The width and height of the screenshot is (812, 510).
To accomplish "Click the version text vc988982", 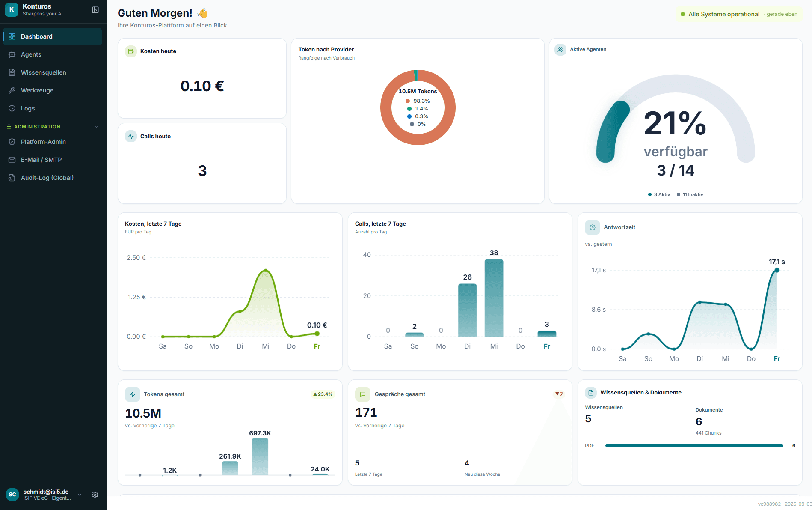I will click(769, 504).
